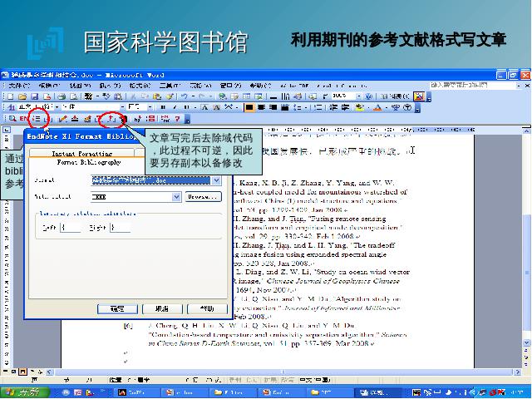The image size is (532, 399).
Task: Click the Cancel button in EndNote dialog
Action: click(162, 308)
